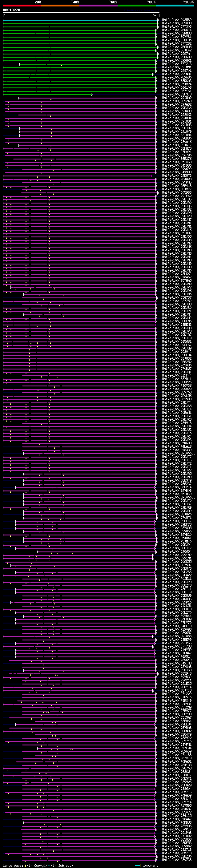Select hit label UniRef100_P90211
The width and height of the screenshot is (197, 868).
[x=177, y=680]
